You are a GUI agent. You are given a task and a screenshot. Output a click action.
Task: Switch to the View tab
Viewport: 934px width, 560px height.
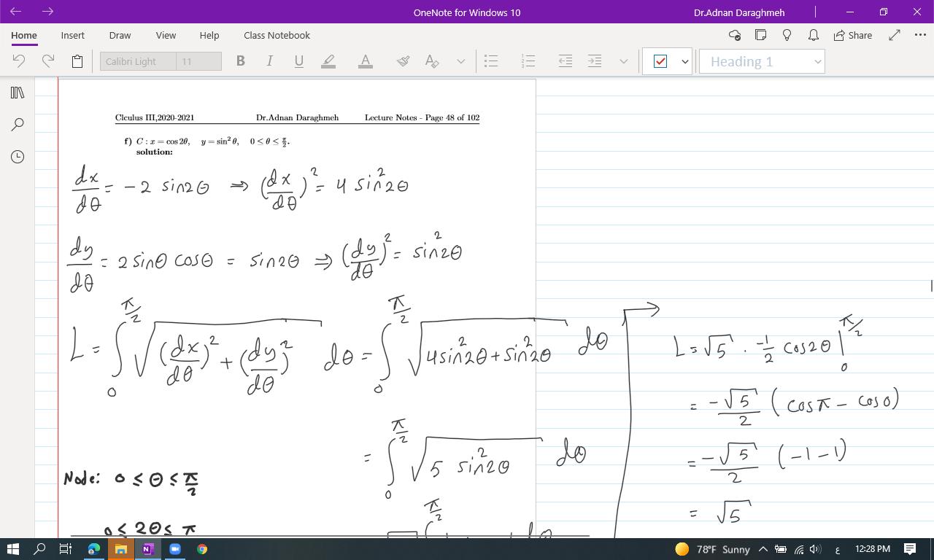click(x=166, y=35)
